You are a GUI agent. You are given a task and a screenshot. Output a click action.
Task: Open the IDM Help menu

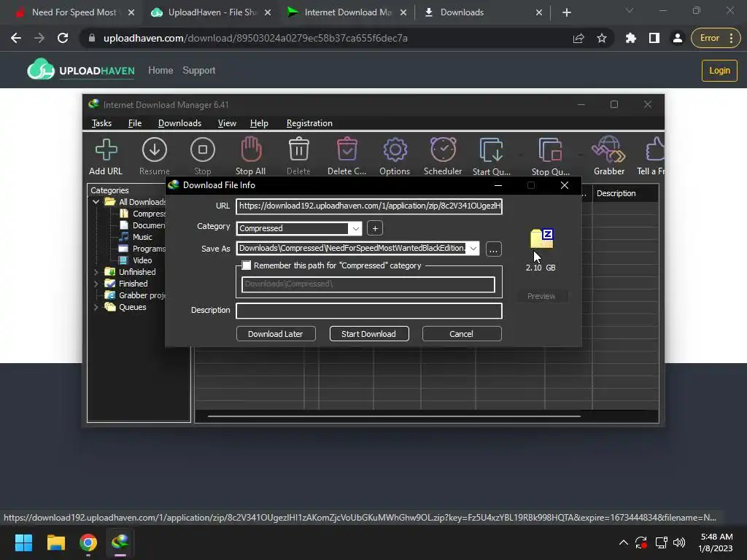[259, 123]
